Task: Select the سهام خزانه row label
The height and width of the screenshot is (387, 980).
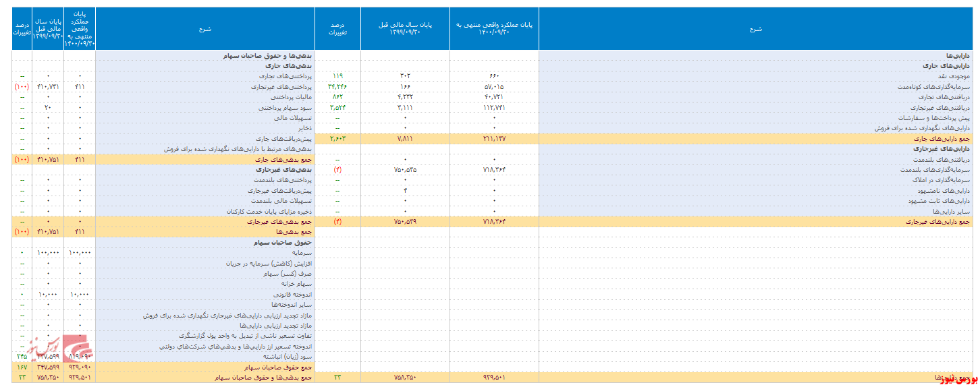Action: coord(296,284)
